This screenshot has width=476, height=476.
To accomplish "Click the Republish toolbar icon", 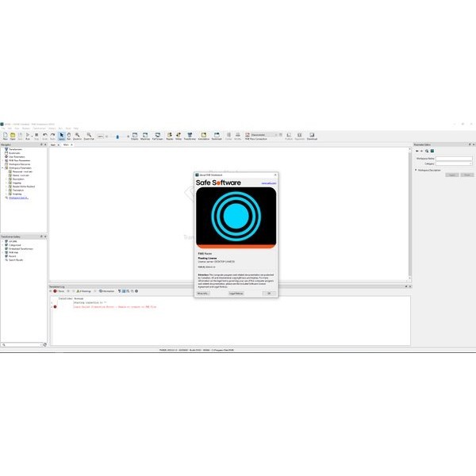I will coord(300,136).
